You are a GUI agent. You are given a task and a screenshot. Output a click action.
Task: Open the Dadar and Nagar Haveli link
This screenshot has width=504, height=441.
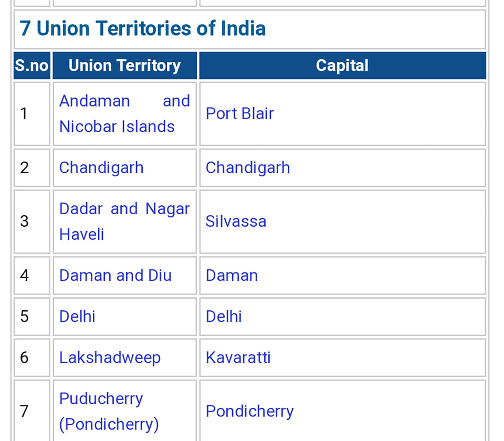(125, 222)
